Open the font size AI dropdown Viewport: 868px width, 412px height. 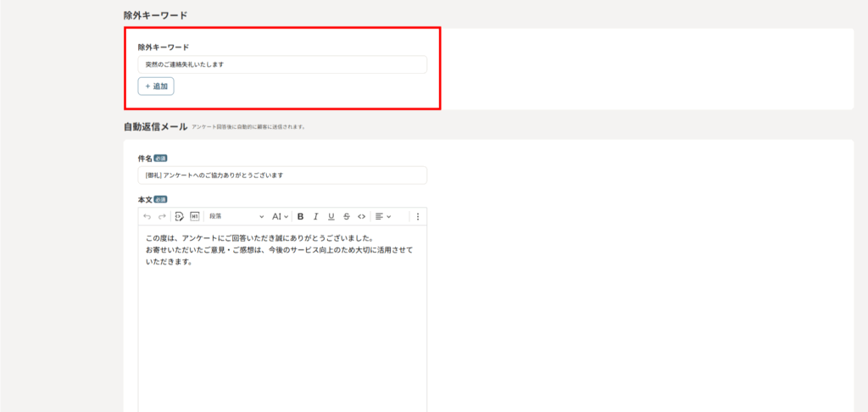(x=281, y=216)
